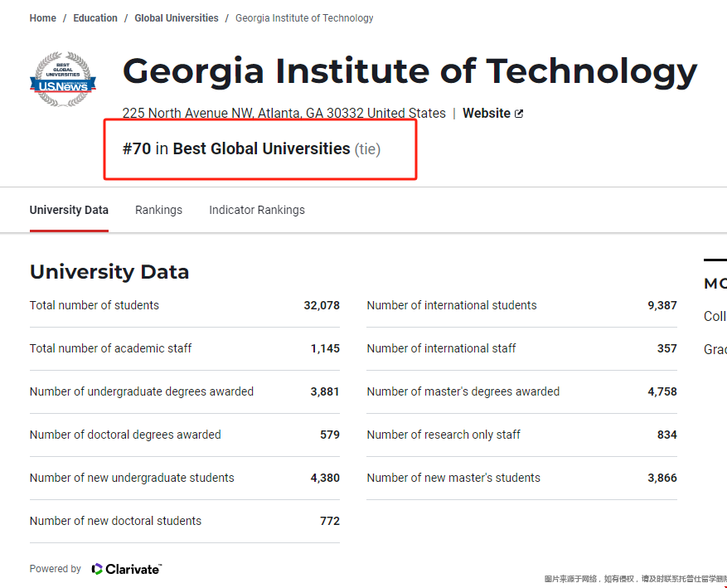The width and height of the screenshot is (727, 588).
Task: Open Best Global Universities ranking link
Action: [261, 149]
